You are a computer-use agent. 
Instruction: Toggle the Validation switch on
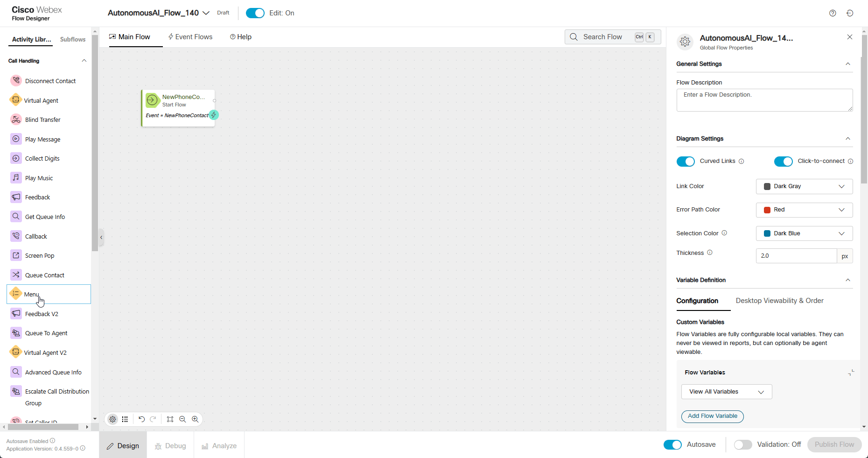742,445
